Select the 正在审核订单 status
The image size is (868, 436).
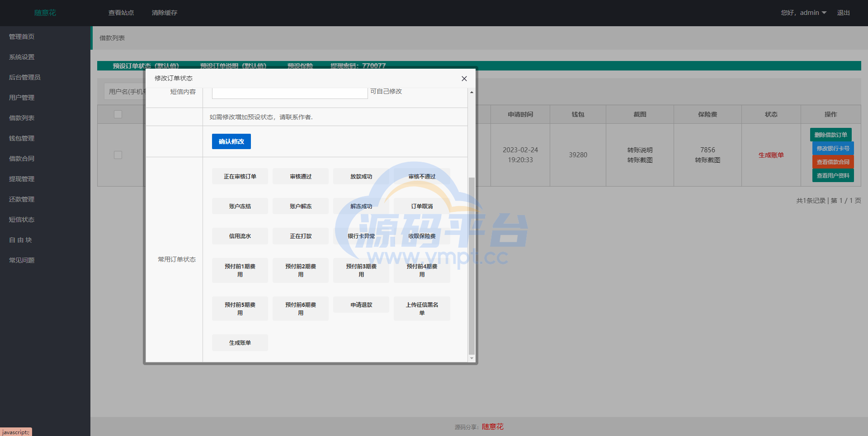pyautogui.click(x=240, y=177)
